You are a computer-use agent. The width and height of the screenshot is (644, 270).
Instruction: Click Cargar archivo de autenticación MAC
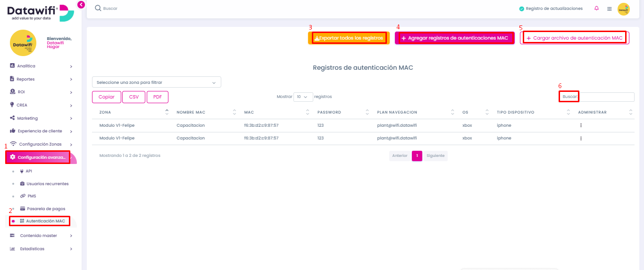tap(575, 38)
